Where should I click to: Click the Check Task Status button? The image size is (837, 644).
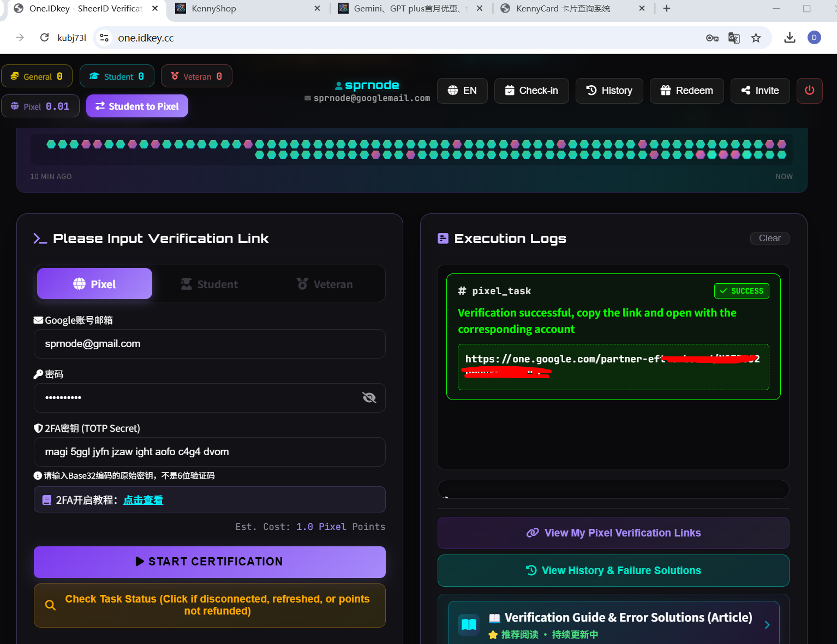click(210, 605)
